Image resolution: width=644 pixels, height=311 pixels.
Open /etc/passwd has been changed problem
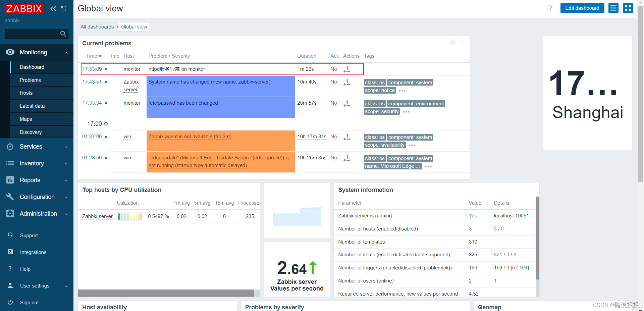click(x=183, y=103)
